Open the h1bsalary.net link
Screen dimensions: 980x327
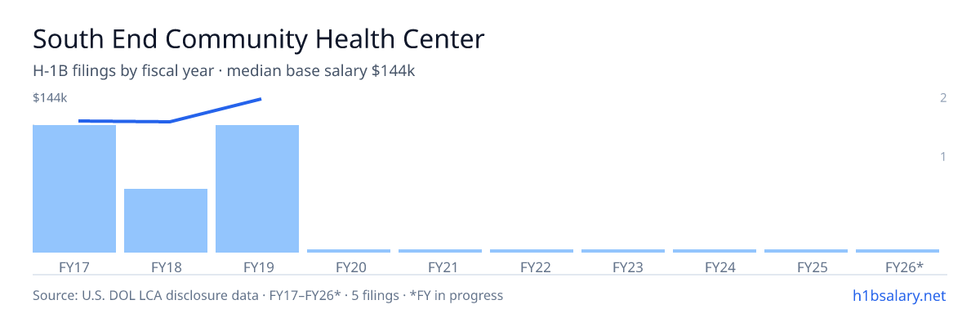click(x=899, y=295)
